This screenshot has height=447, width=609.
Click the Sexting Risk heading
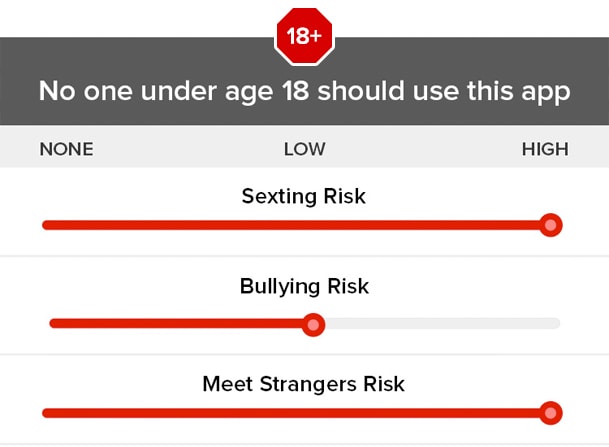coord(303,196)
